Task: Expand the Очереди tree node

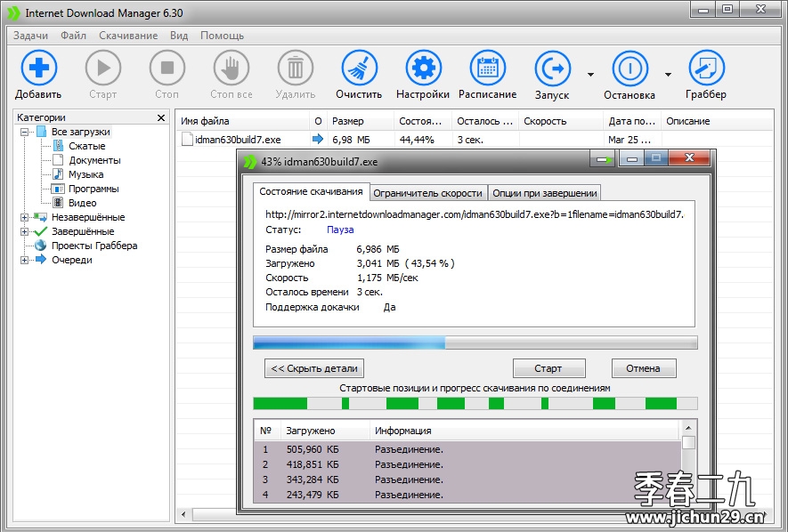Action: pos(24,260)
